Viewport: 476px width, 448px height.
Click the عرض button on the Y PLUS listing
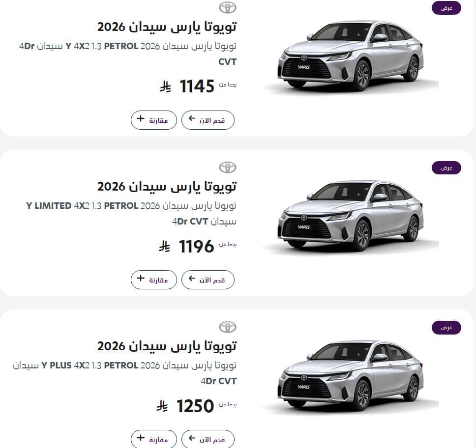click(x=446, y=327)
